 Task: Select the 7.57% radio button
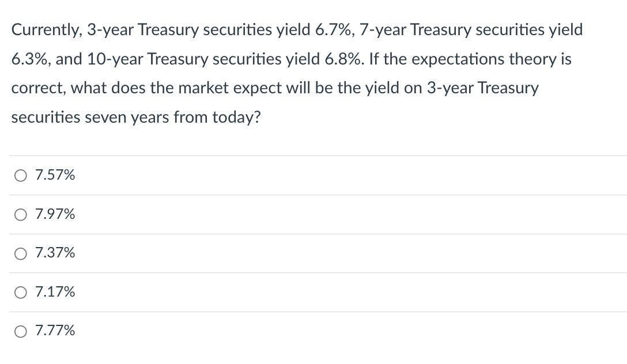[21, 175]
